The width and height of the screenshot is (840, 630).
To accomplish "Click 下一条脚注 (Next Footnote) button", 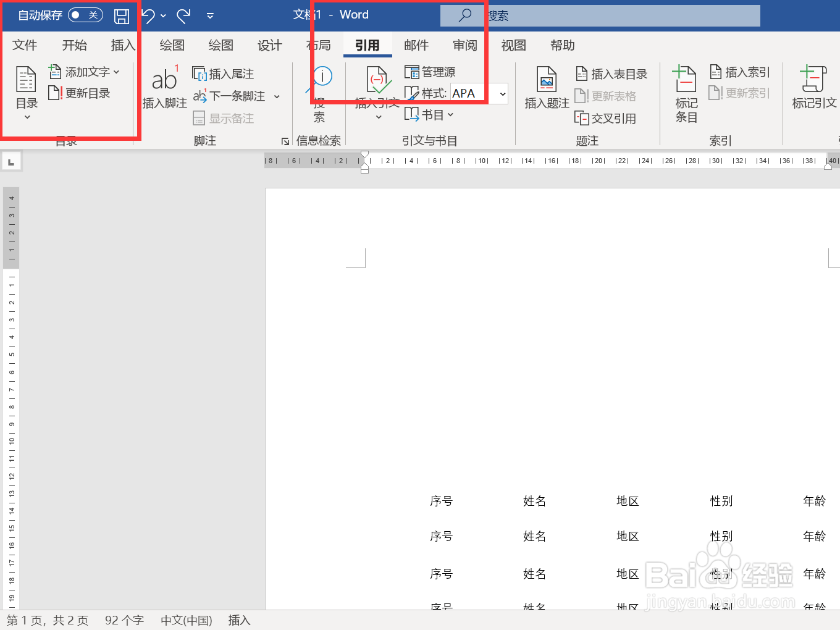I will point(230,96).
